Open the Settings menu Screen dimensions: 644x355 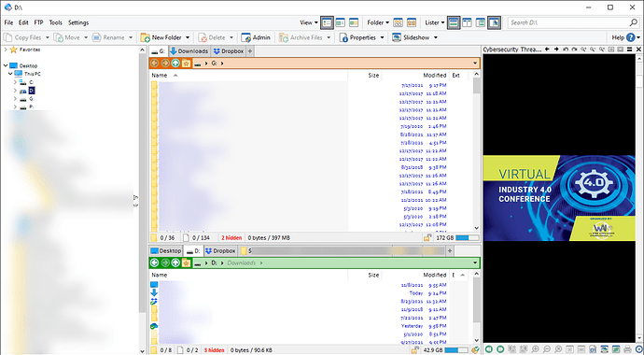click(x=78, y=22)
